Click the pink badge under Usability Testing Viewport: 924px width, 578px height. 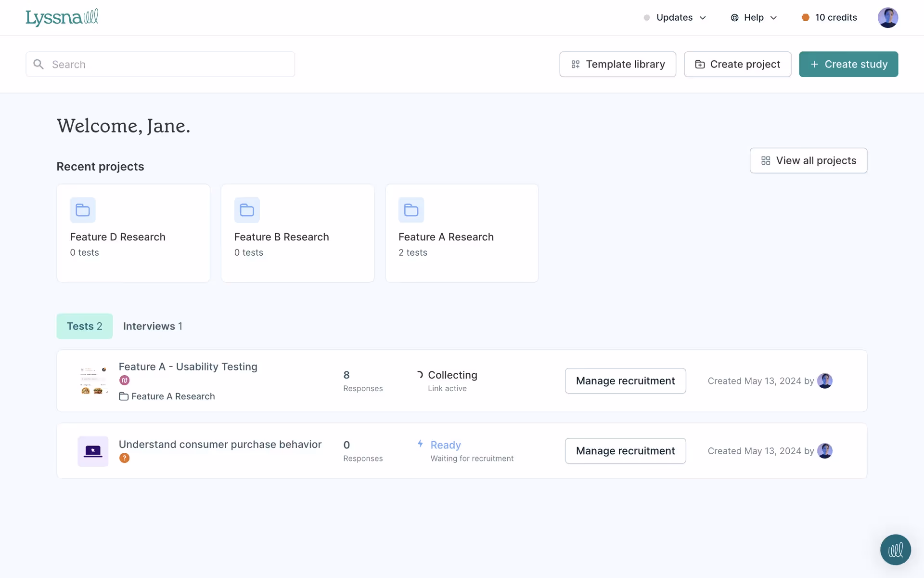(124, 381)
